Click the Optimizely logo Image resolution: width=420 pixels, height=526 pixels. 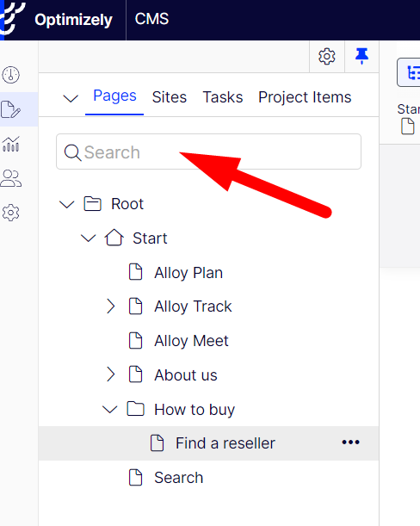[57, 20]
